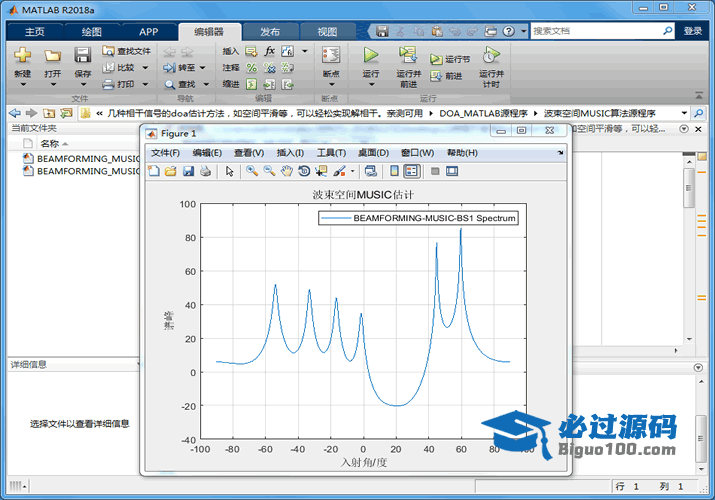Click the Save Figure disk icon
The width and height of the screenshot is (715, 500).
pos(188,171)
